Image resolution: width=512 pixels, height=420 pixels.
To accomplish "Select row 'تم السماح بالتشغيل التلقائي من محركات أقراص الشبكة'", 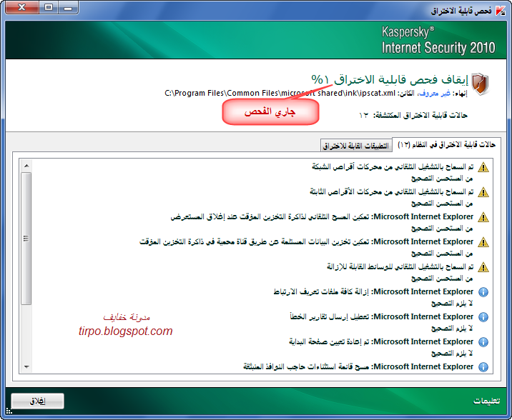I will click(393, 166).
